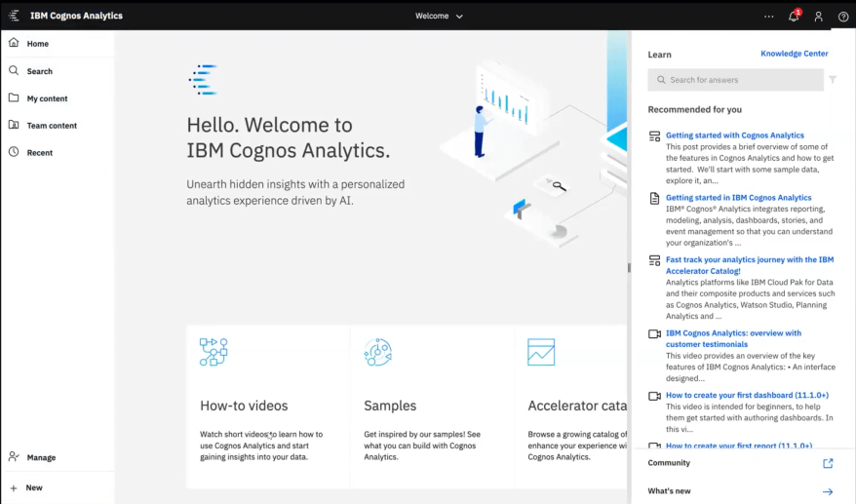This screenshot has height=504, width=856.
Task: Click the help question mark icon
Action: point(843,17)
